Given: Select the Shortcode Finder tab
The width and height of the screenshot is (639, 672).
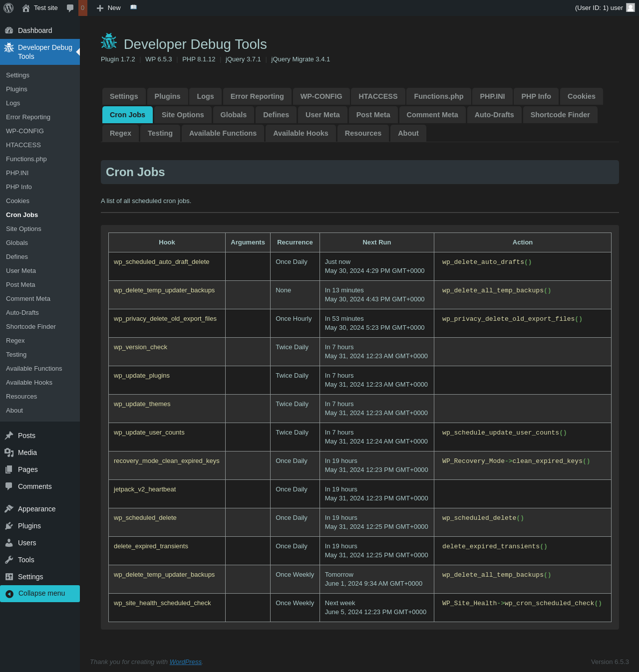Looking at the screenshot, I should (x=560, y=115).
